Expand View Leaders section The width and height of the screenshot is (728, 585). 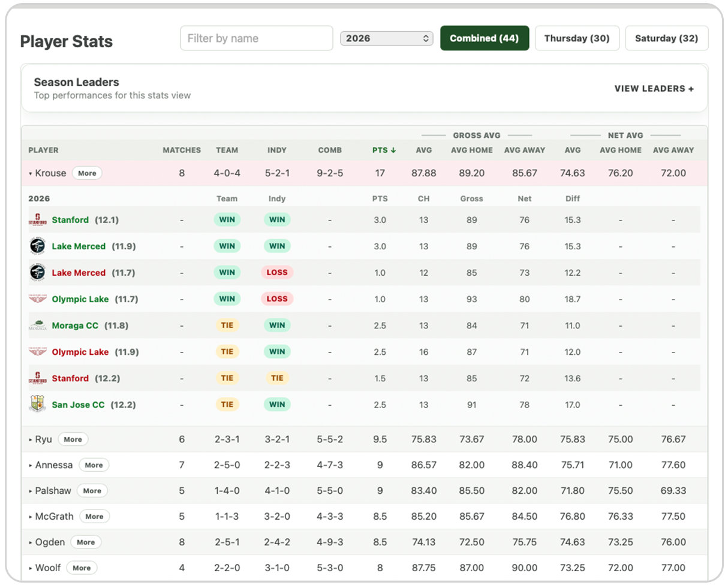tap(654, 89)
